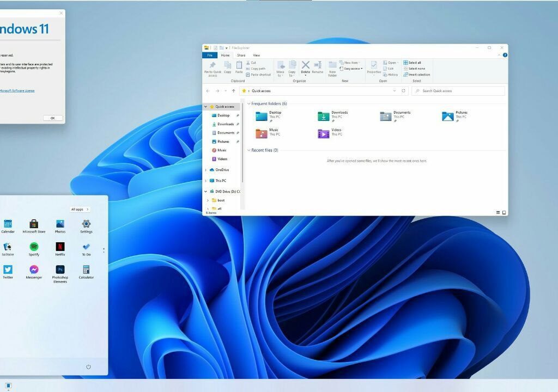The height and width of the screenshot is (392, 558).
Task: Click the Start menu power button
Action: click(88, 367)
